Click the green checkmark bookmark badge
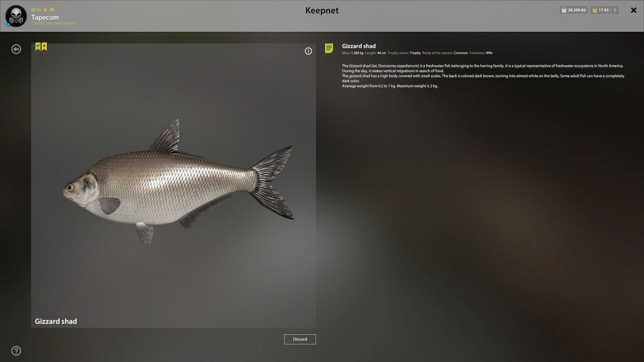 click(38, 47)
